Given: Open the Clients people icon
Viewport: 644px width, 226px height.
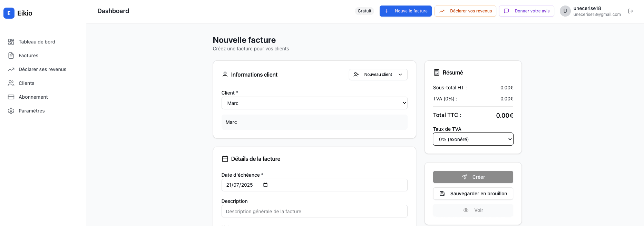Looking at the screenshot, I should point(11,83).
